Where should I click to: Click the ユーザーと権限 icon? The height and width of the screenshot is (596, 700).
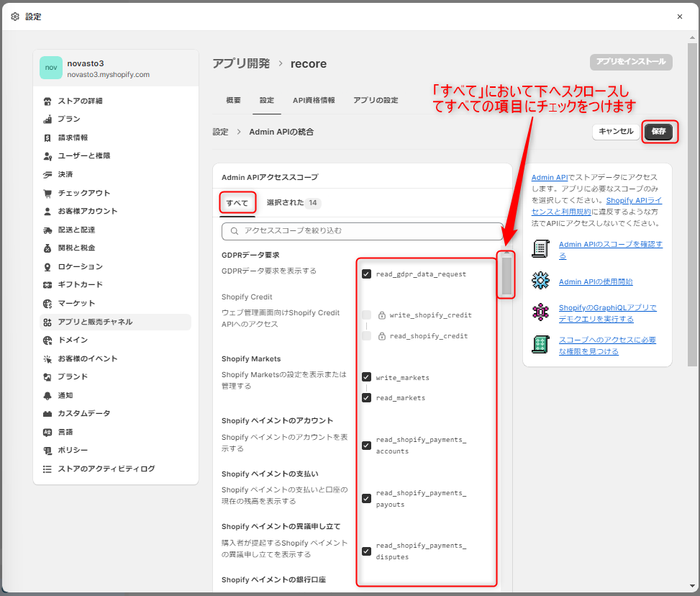click(47, 156)
